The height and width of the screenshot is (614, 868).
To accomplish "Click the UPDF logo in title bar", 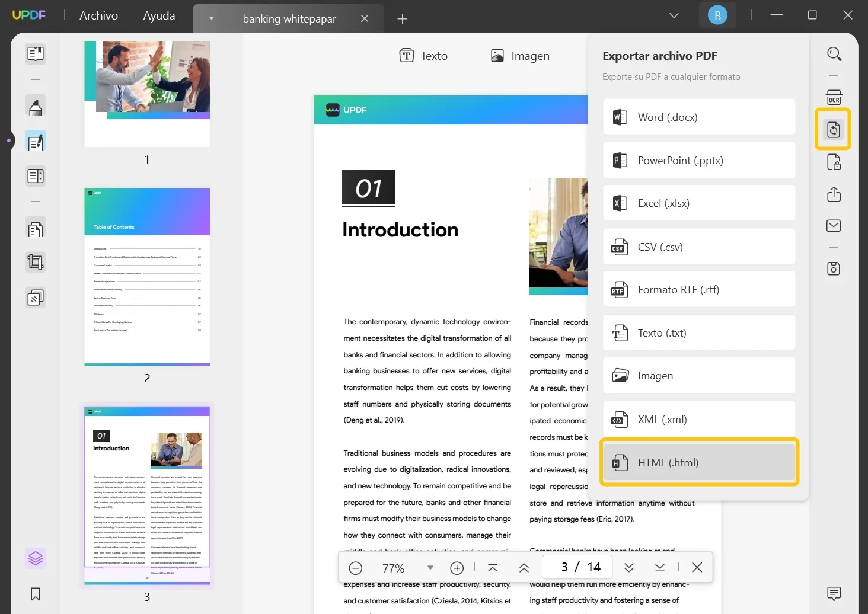I will (x=29, y=15).
